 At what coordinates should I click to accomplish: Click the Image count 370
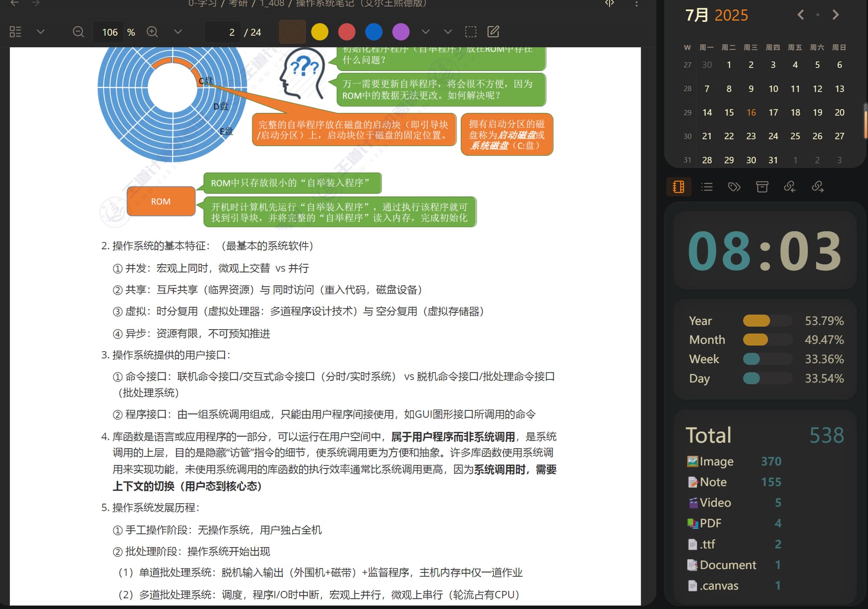[x=771, y=461]
